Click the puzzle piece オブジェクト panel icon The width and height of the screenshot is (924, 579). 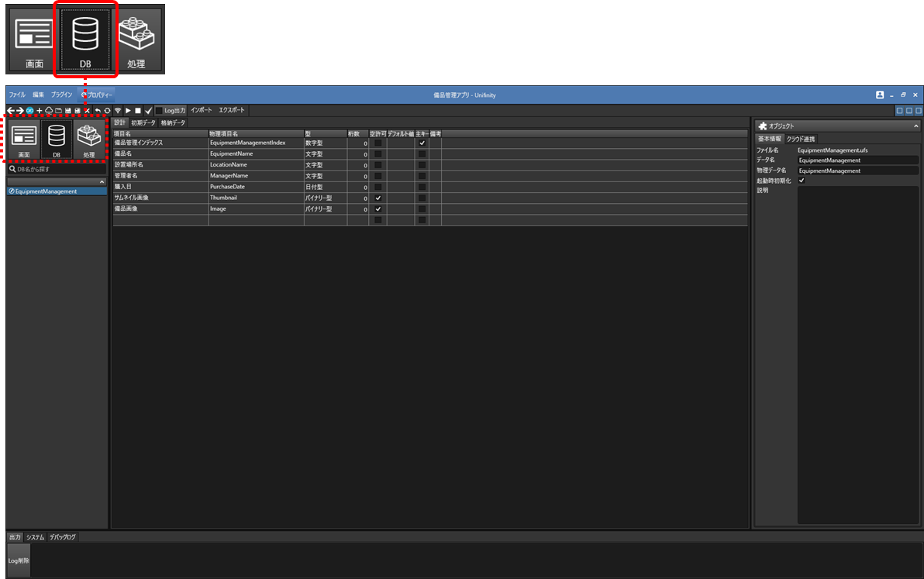point(763,126)
